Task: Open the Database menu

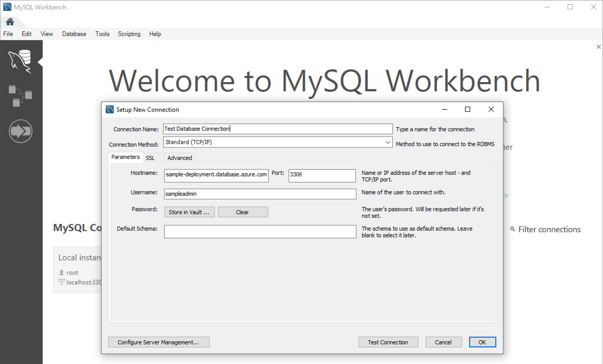Action: [x=74, y=34]
